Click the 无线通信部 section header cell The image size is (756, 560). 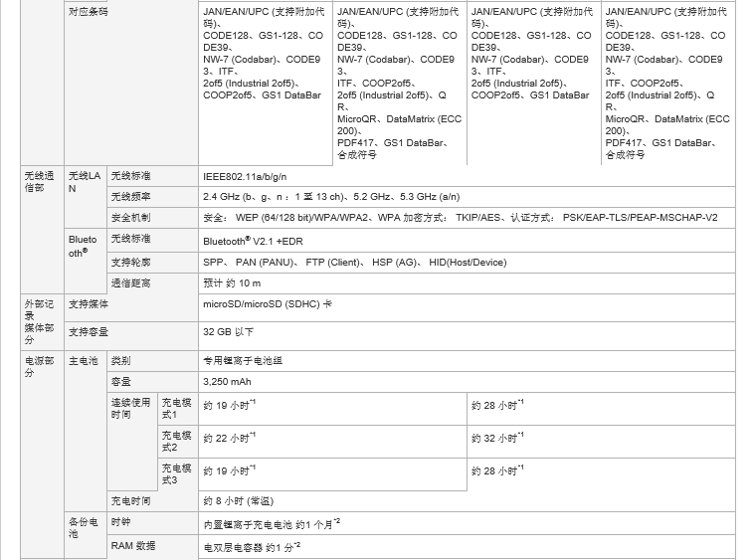coord(42,182)
